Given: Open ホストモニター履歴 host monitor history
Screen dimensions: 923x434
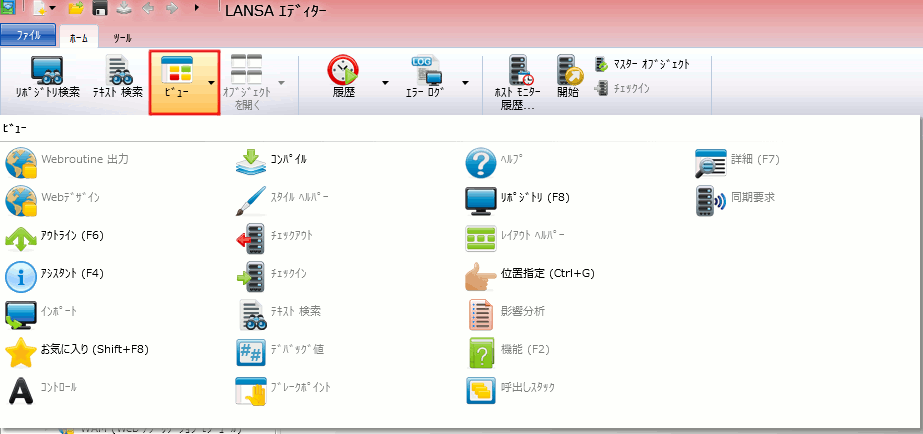Looking at the screenshot, I should click(x=517, y=83).
